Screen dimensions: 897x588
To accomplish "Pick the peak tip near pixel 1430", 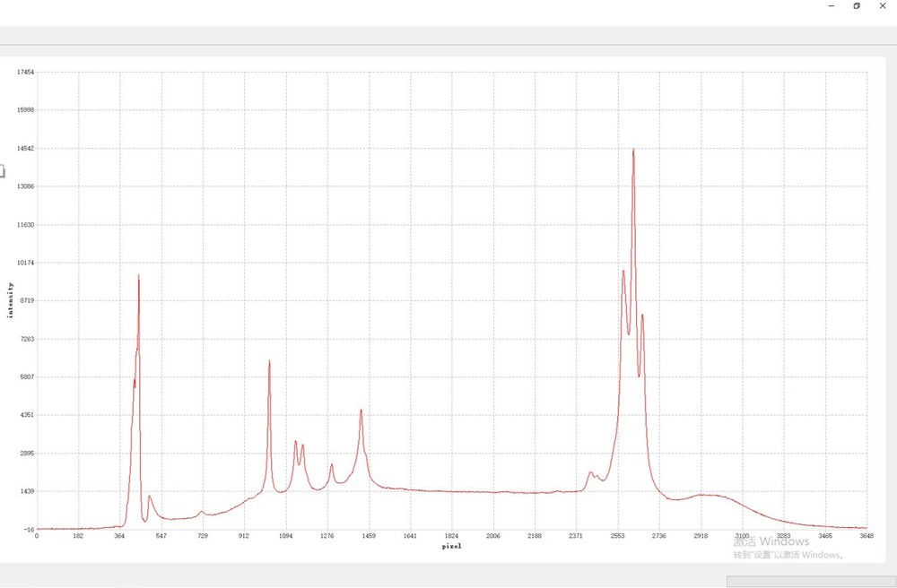I will point(361,411).
